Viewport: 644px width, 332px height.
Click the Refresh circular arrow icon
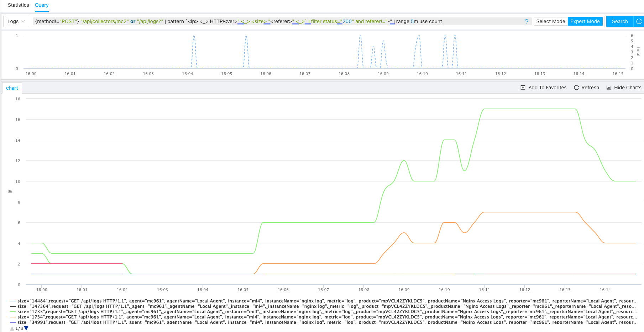tap(576, 88)
